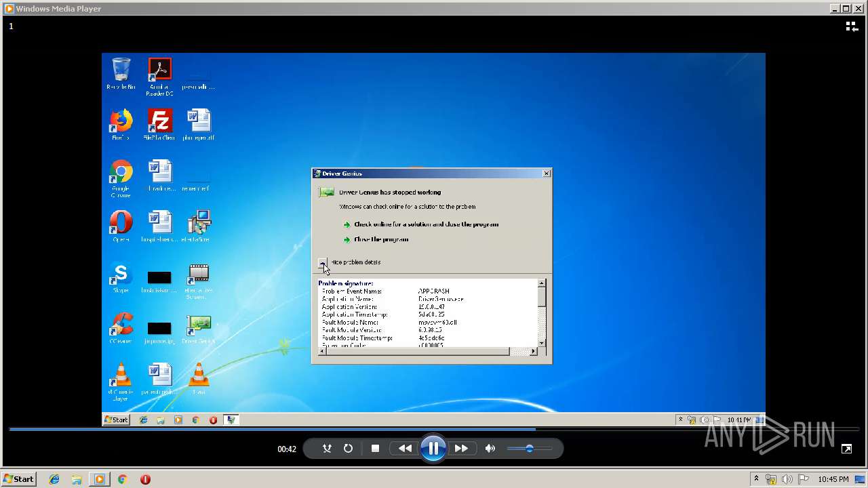The image size is (868, 488).
Task: Click the blue seek bar
Action: click(x=434, y=429)
